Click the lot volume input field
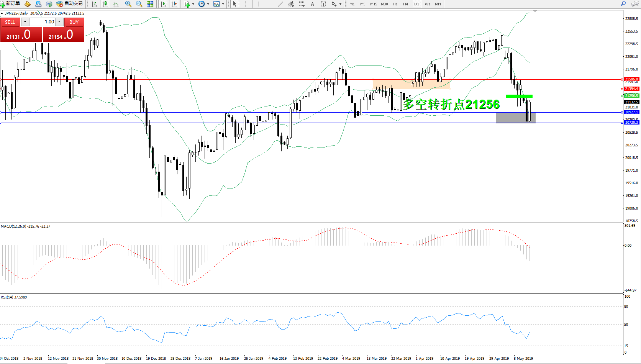The width and height of the screenshot is (641, 364). [x=43, y=22]
